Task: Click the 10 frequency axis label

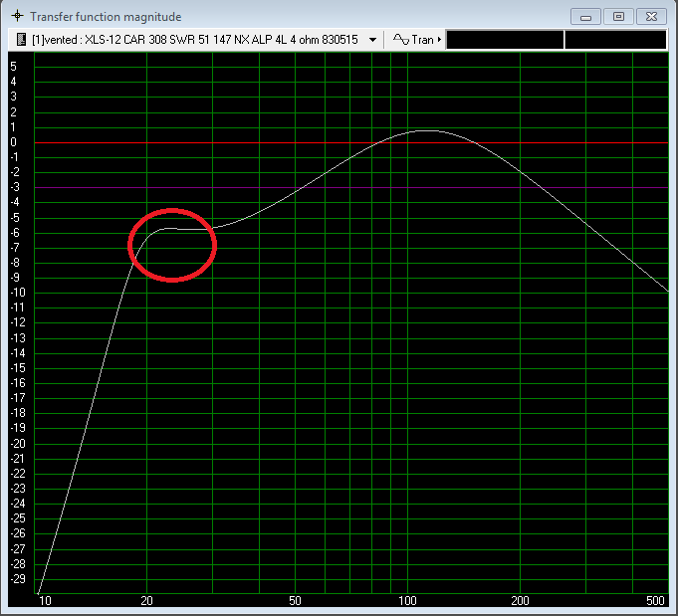Action: (45, 600)
